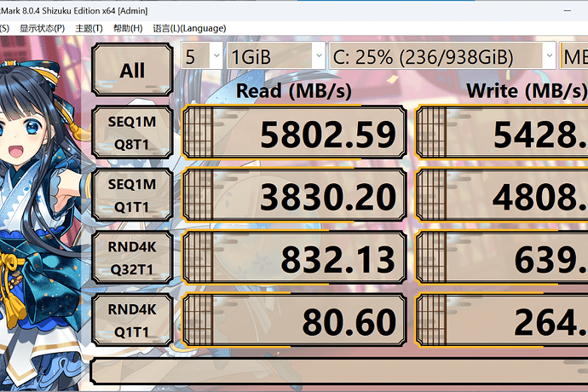Run all benchmarks with the All button
588x392 pixels.
(132, 70)
